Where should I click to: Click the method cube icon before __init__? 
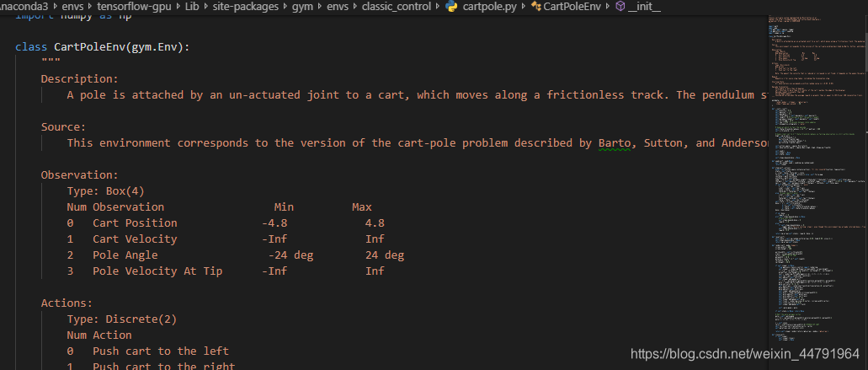(x=620, y=7)
